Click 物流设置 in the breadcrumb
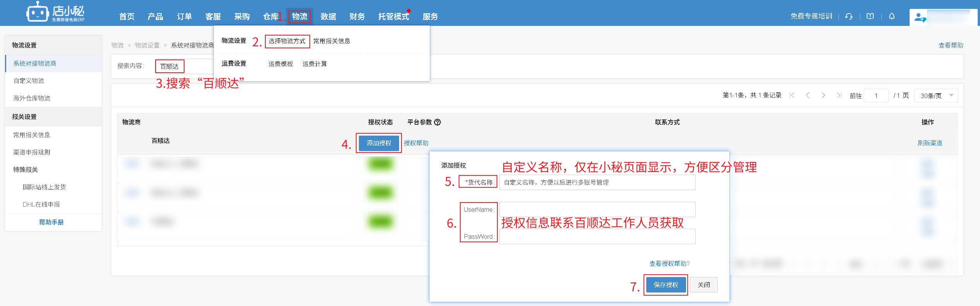Image resolution: width=980 pixels, height=306 pixels. click(147, 45)
